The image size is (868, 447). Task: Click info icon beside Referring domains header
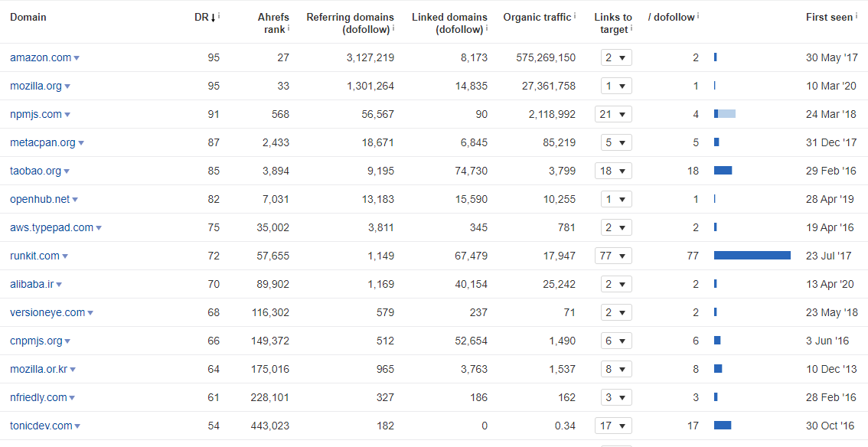pos(393,28)
